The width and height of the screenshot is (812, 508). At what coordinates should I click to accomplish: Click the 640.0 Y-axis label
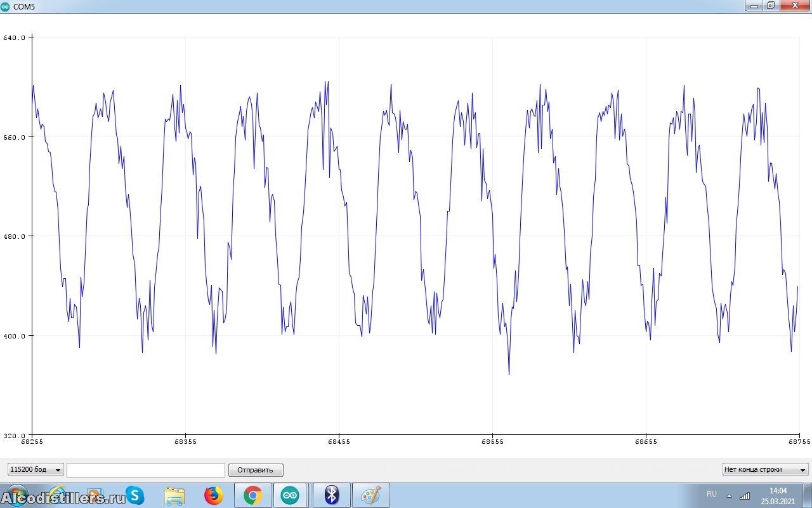14,37
